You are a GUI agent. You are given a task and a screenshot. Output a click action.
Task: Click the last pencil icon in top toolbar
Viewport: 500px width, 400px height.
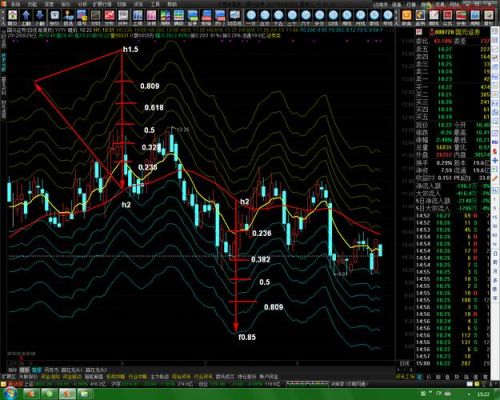488,16
